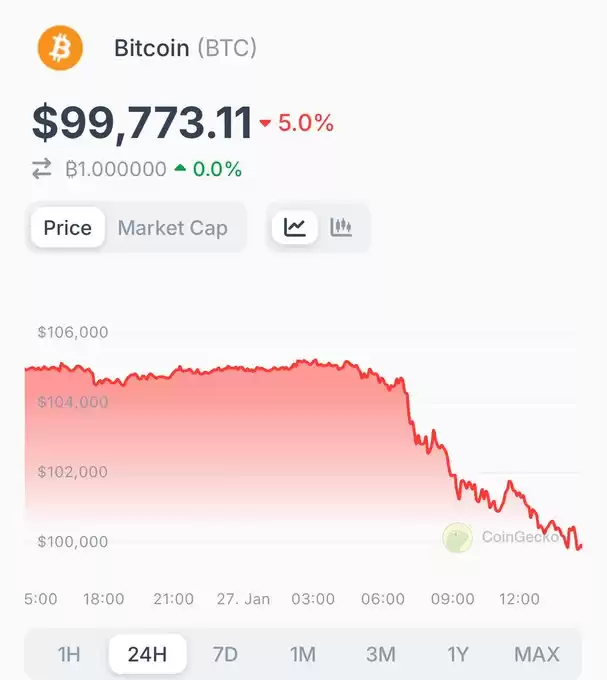The height and width of the screenshot is (680, 607).
Task: Choose the 3M time range
Action: [381, 654]
